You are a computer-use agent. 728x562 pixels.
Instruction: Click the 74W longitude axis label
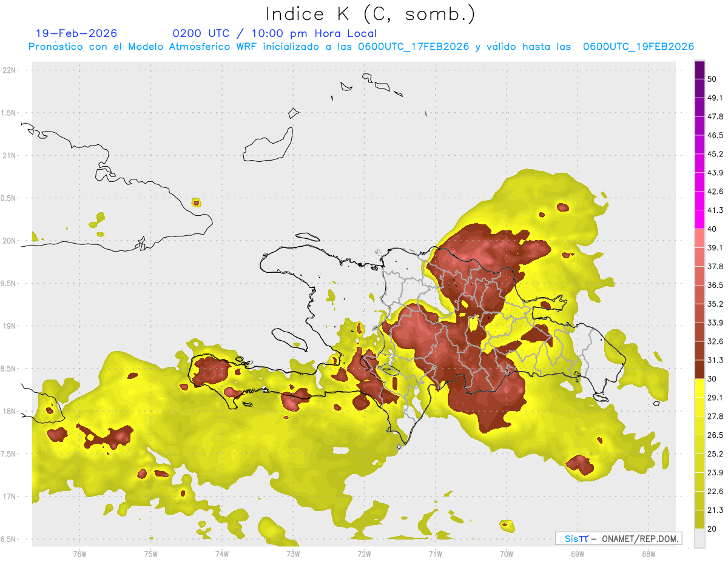point(221,554)
